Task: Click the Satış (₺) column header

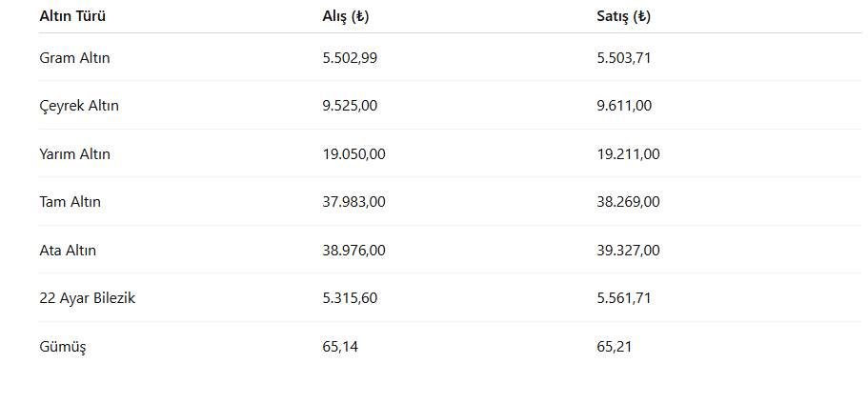Action: [623, 16]
